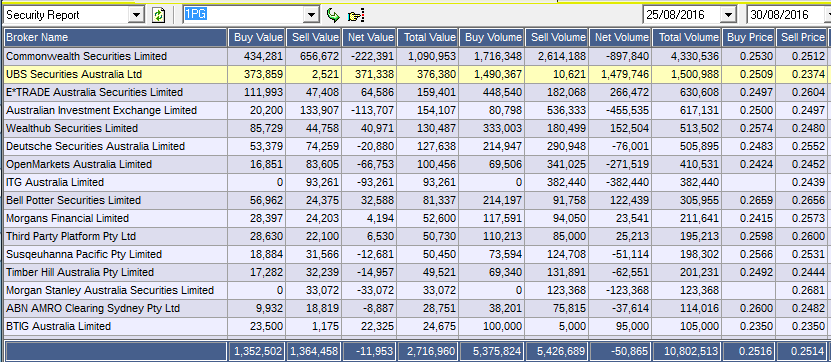Click totals row net volume -50,865
This screenshot has width=831, height=362.
click(x=630, y=351)
